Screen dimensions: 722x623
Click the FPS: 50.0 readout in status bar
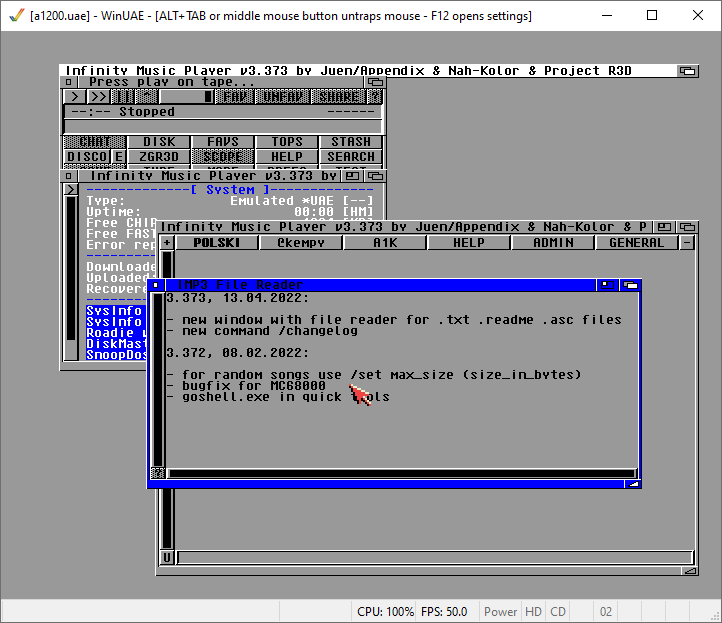click(444, 611)
